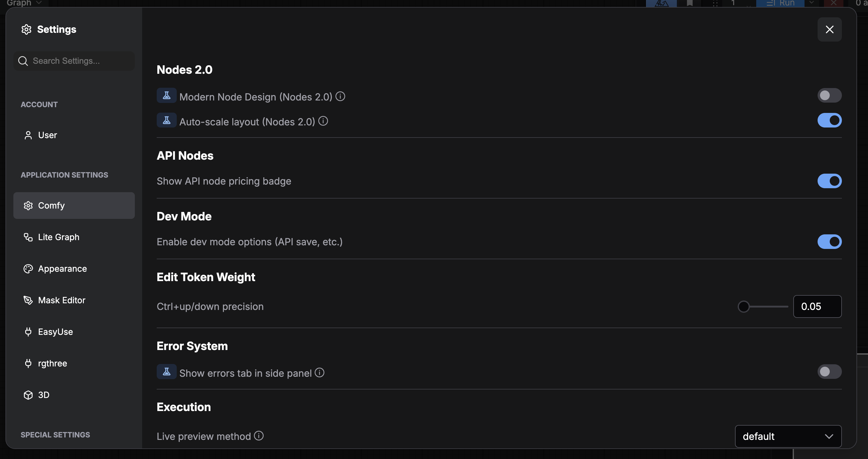The image size is (868, 459).
Task: Switch to Appearance settings category
Action: 62,269
